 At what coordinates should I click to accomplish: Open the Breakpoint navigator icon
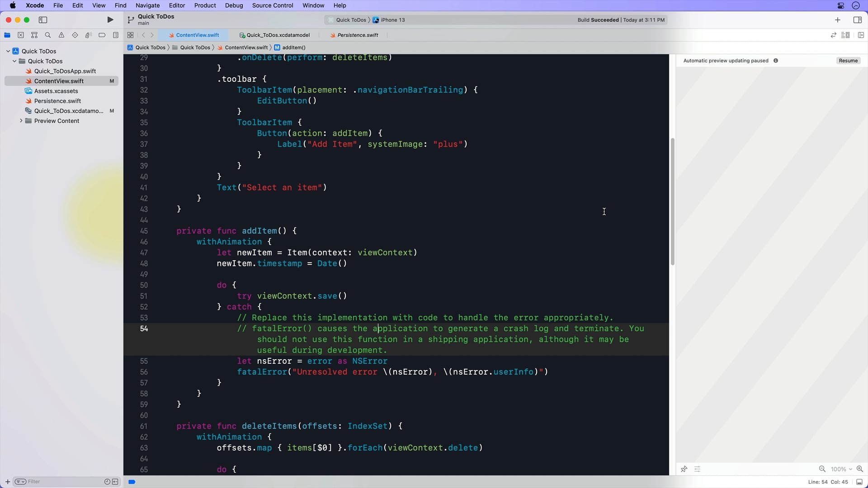[x=102, y=35]
